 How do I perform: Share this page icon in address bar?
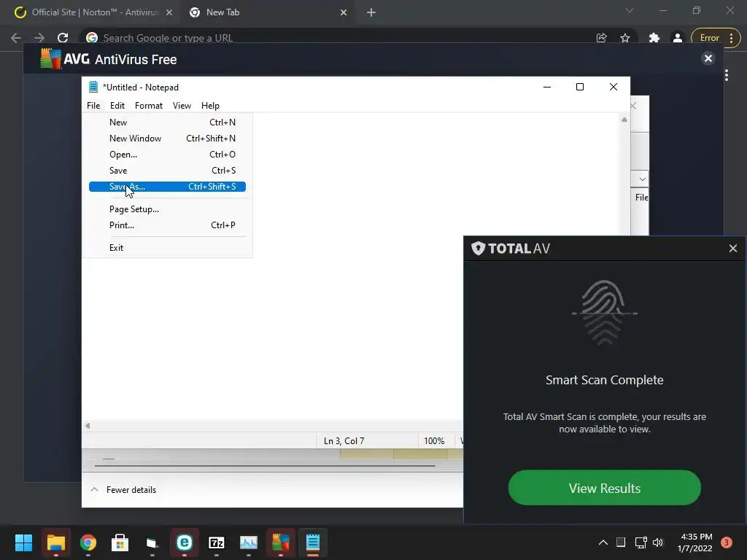[601, 38]
